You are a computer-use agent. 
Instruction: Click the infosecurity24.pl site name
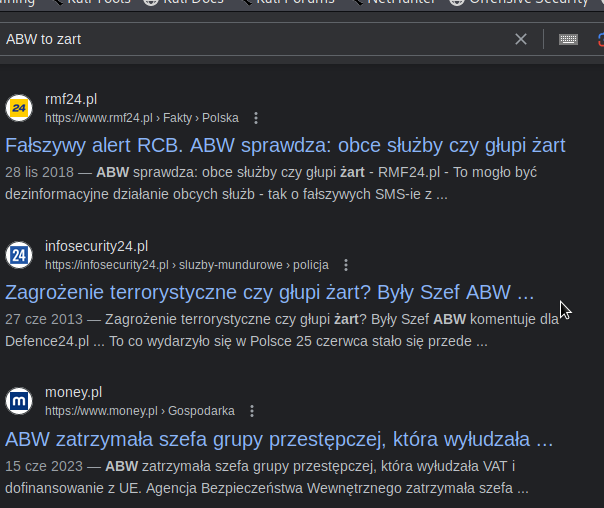pos(96,246)
